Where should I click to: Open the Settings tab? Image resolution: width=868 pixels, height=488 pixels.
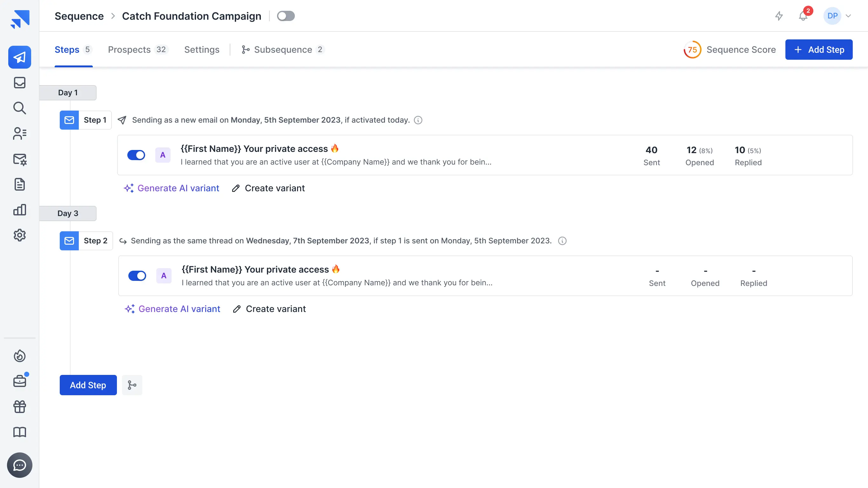point(202,50)
